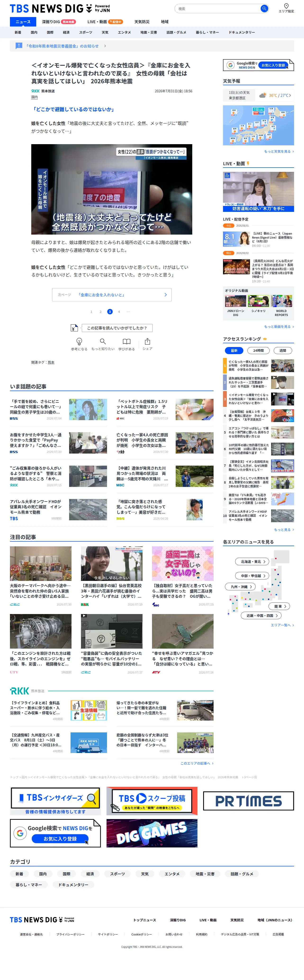Click the footer TBS NEWS DIG logo
This screenshot has height=980, width=304.
tap(42, 920)
